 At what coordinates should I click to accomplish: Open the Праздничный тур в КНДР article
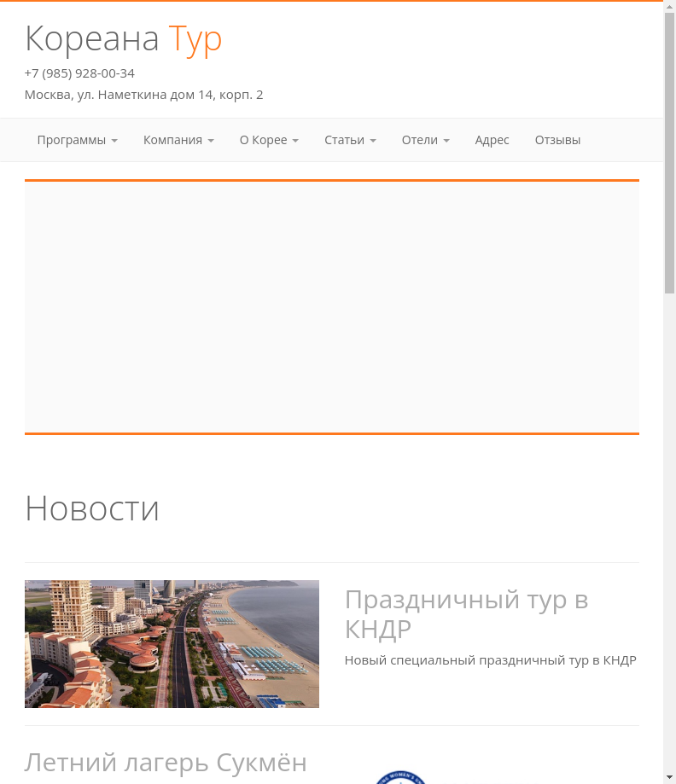click(x=466, y=614)
